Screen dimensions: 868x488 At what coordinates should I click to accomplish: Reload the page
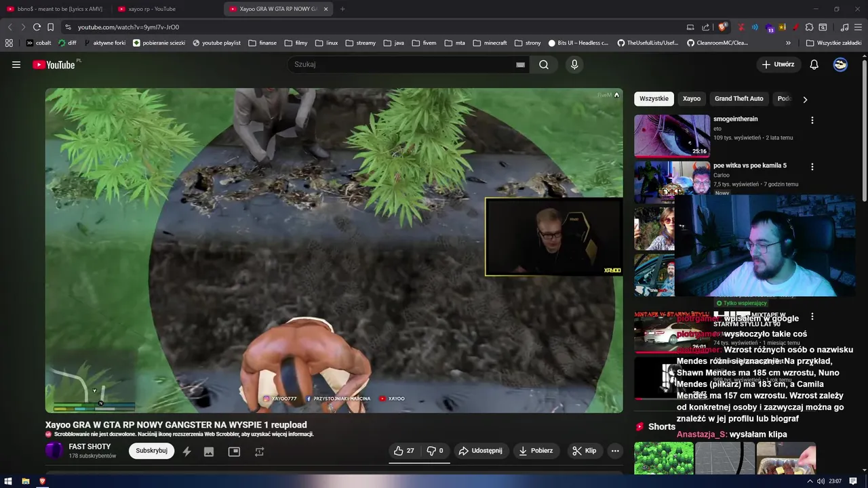37,27
